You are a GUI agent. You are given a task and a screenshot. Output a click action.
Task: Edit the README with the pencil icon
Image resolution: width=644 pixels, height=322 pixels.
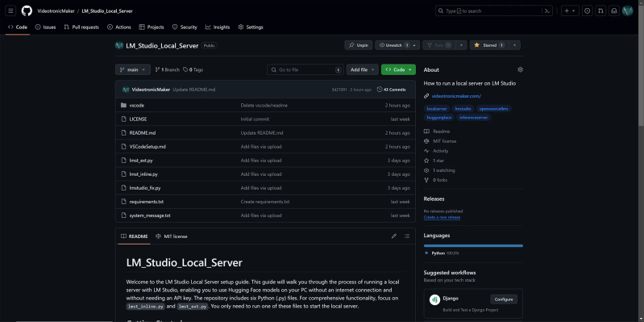[x=394, y=236]
